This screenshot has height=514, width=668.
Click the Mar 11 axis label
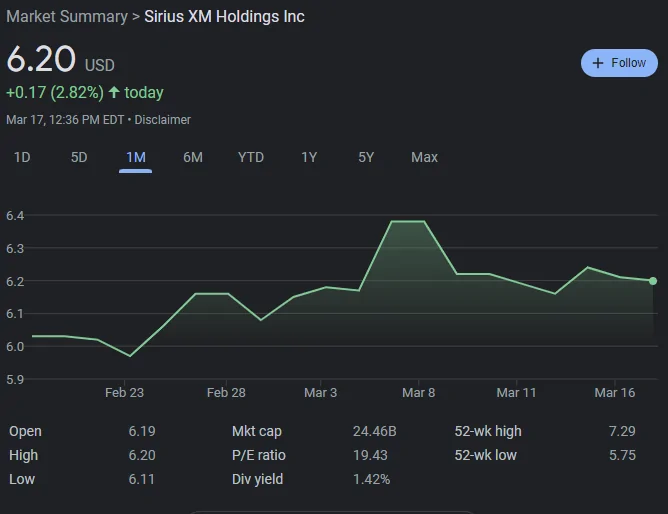[x=516, y=392]
